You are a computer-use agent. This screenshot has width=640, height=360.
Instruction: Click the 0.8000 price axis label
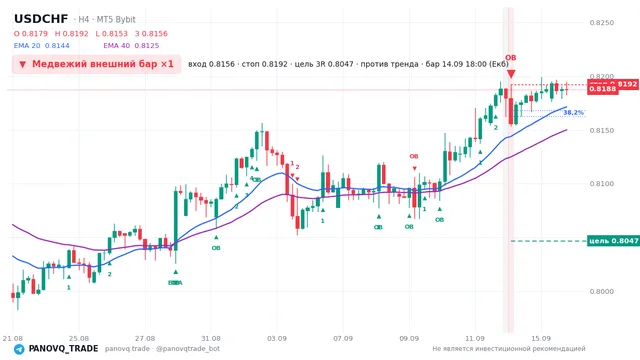click(602, 291)
